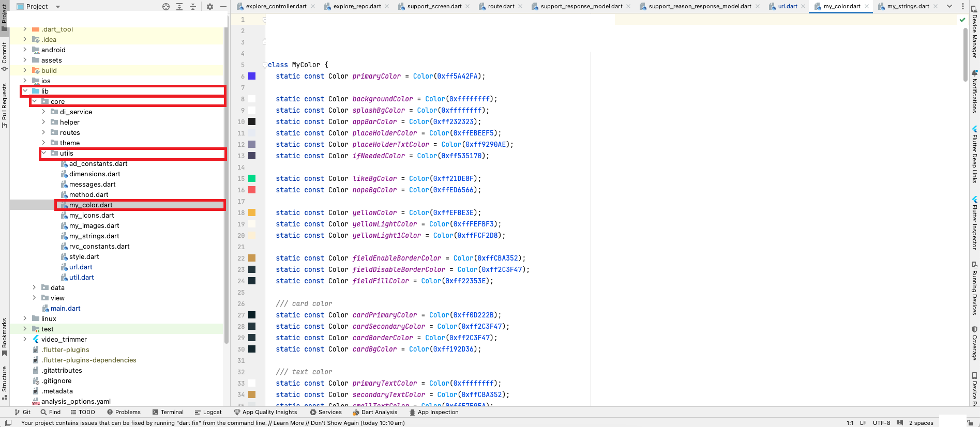Click the green likeBgColor gutter swatch
This screenshot has width=980, height=427.
pyautogui.click(x=252, y=178)
